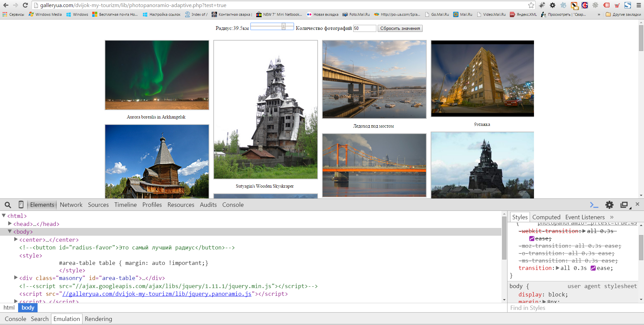Open the Aurora borealis in Arkhangelsk photo

click(157, 75)
